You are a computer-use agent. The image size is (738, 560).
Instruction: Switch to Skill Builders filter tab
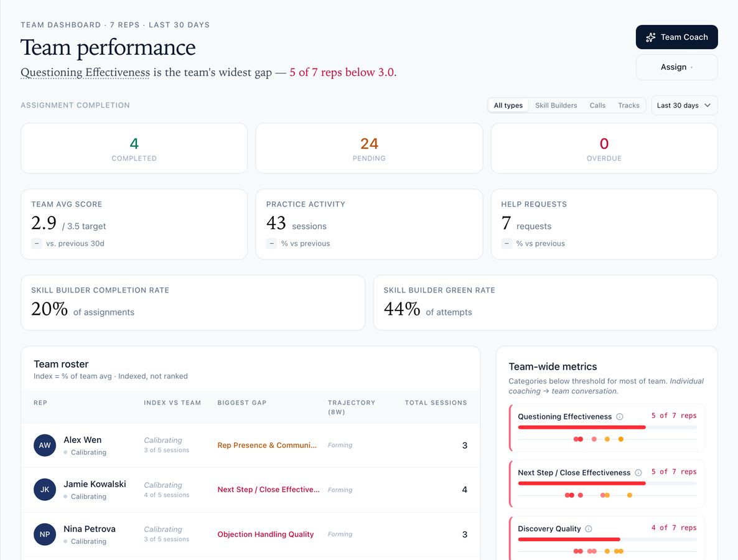[x=556, y=105]
